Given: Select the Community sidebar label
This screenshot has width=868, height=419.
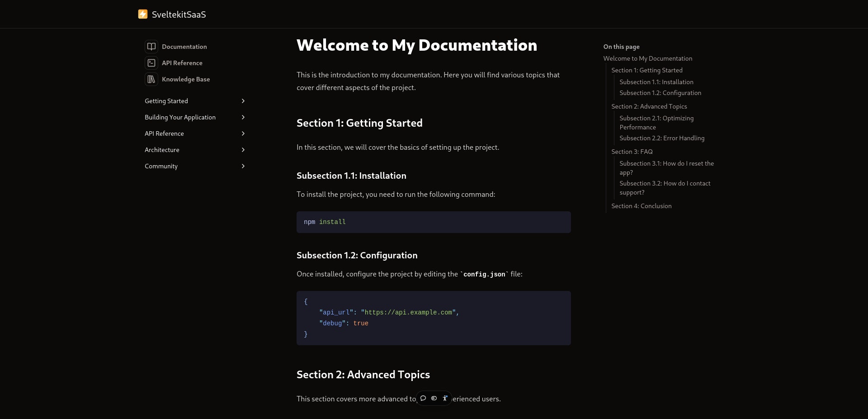Looking at the screenshot, I should (x=161, y=166).
